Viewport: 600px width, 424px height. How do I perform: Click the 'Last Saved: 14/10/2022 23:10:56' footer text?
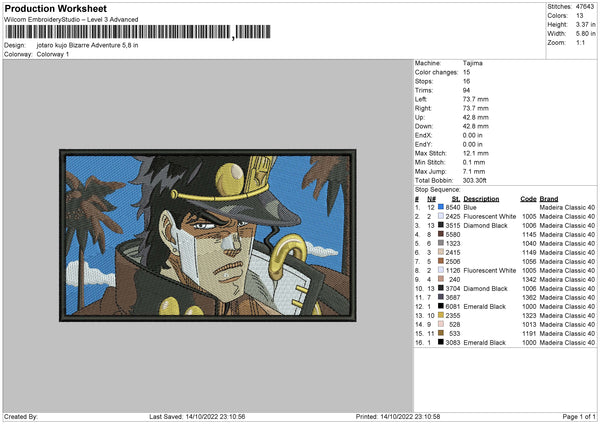pos(197,416)
